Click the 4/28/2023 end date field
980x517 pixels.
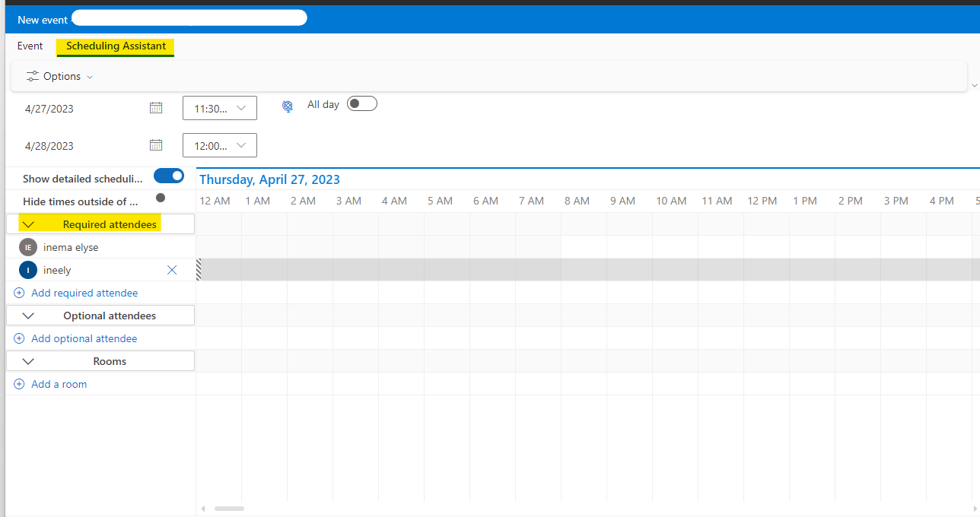click(49, 146)
